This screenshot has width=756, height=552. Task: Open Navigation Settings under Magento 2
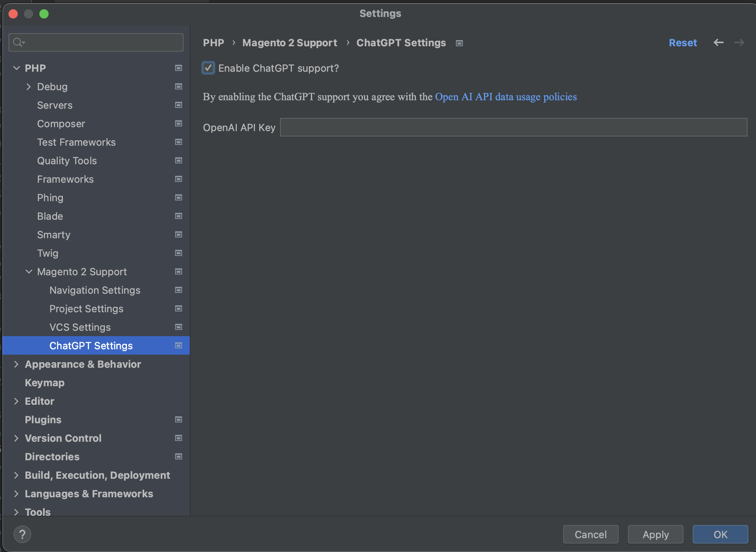[95, 290]
